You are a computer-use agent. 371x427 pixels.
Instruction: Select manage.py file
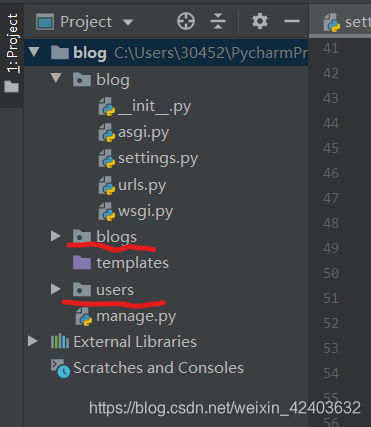point(166,316)
